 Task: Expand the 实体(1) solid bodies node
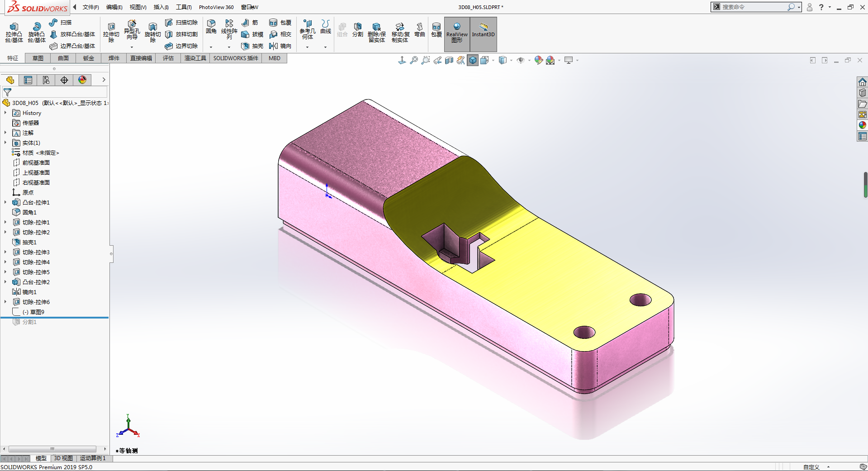[x=5, y=143]
